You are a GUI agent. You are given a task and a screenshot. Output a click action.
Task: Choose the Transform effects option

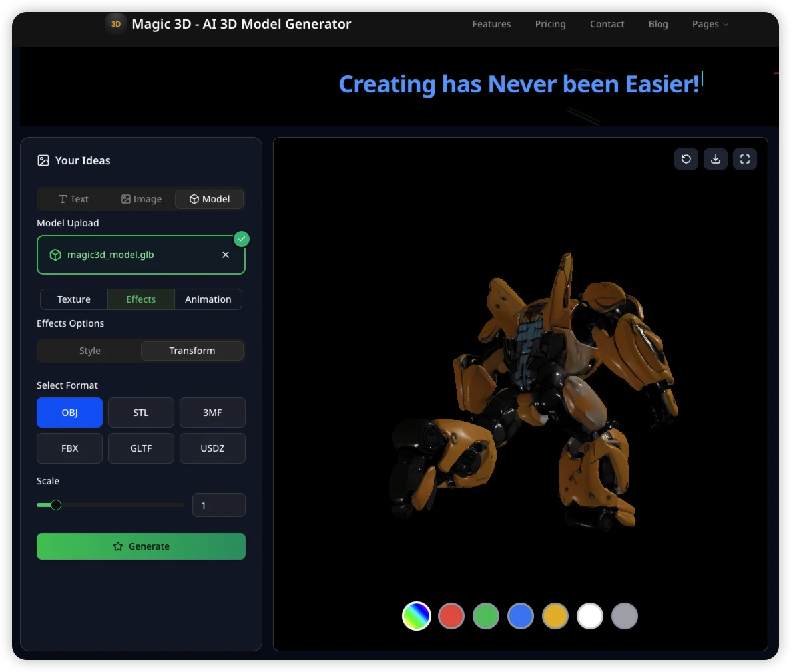click(192, 351)
